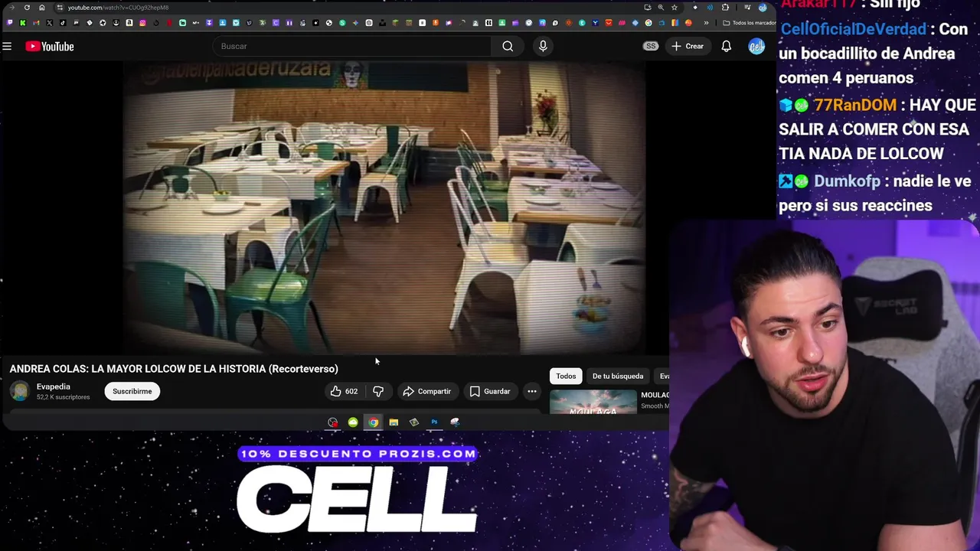
Task: Open the X bookmark in bookmarks bar
Action: click(50, 23)
